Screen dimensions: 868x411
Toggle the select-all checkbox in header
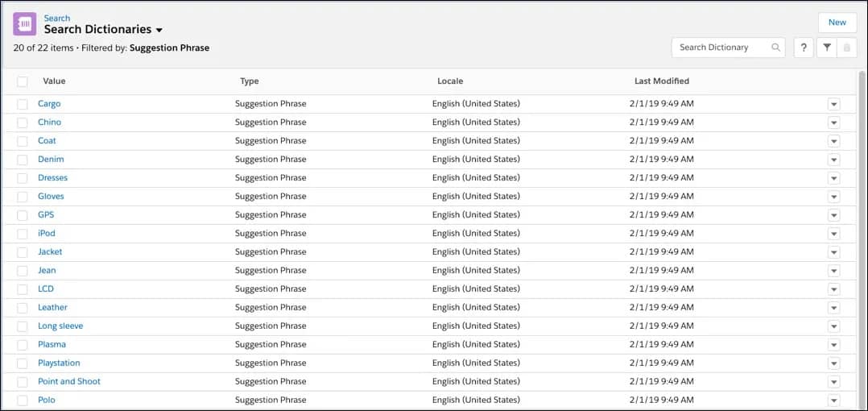tap(23, 81)
